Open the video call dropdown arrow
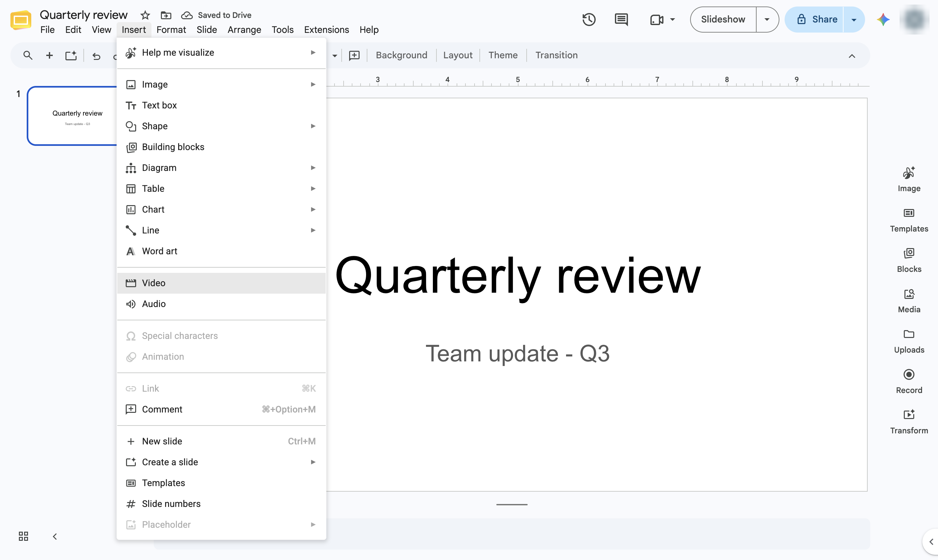 (672, 19)
